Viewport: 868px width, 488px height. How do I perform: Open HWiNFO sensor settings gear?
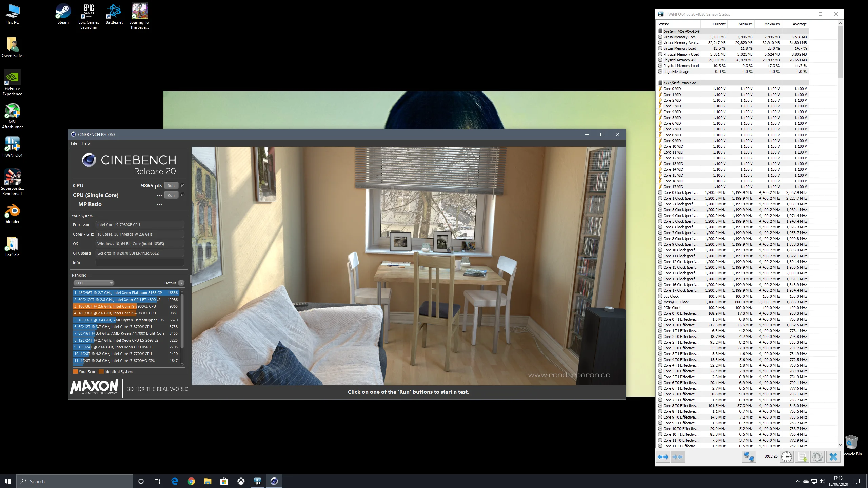pyautogui.click(x=817, y=456)
